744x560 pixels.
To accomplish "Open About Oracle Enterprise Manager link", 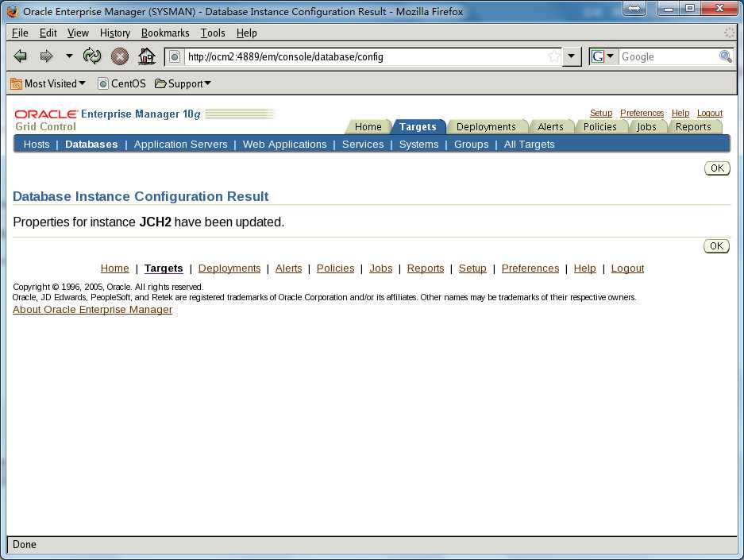I will [x=93, y=310].
